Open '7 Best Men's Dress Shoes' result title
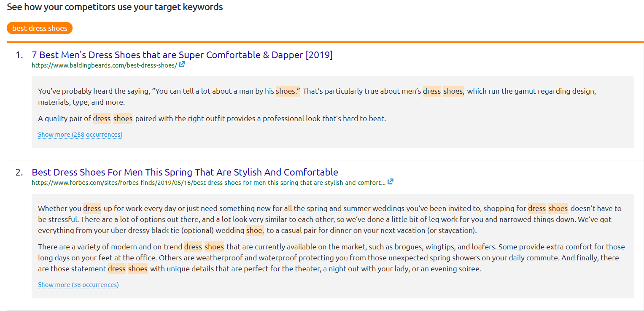Viewport: 644px width, 311px height. [182, 55]
